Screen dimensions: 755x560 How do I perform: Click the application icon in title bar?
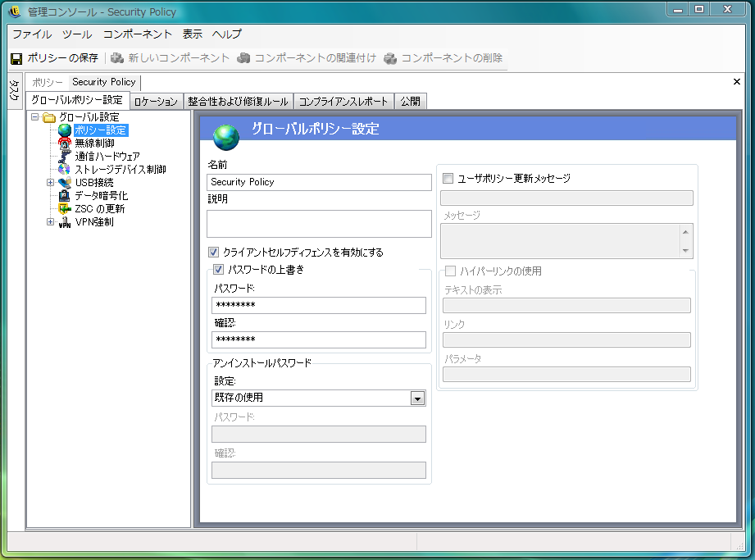[15, 11]
